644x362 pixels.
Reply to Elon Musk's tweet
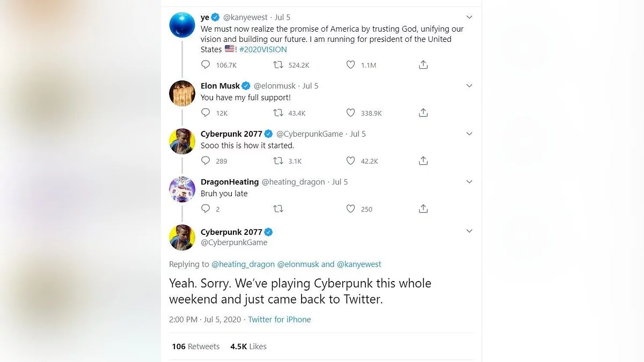click(x=206, y=113)
